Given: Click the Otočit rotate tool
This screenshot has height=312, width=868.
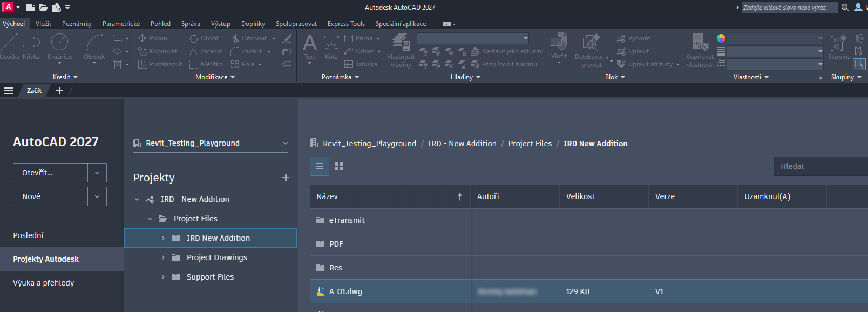Looking at the screenshot, I should pos(204,38).
